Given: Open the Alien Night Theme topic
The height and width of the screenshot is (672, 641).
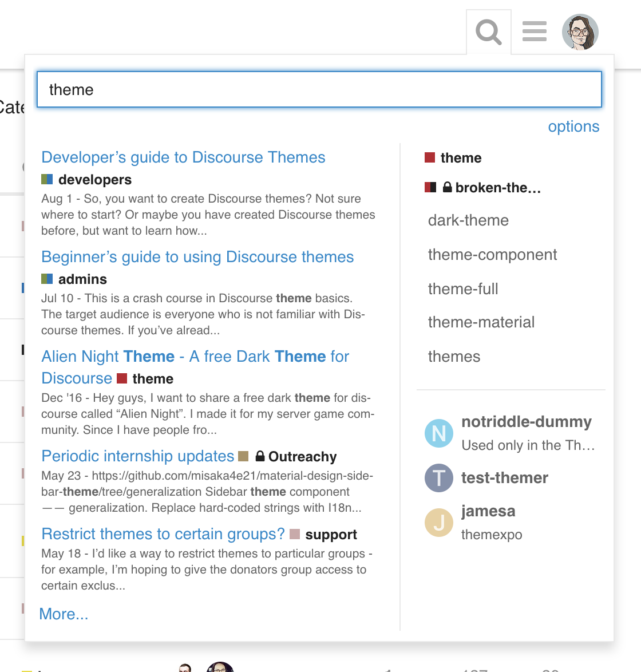Looking at the screenshot, I should tap(195, 356).
